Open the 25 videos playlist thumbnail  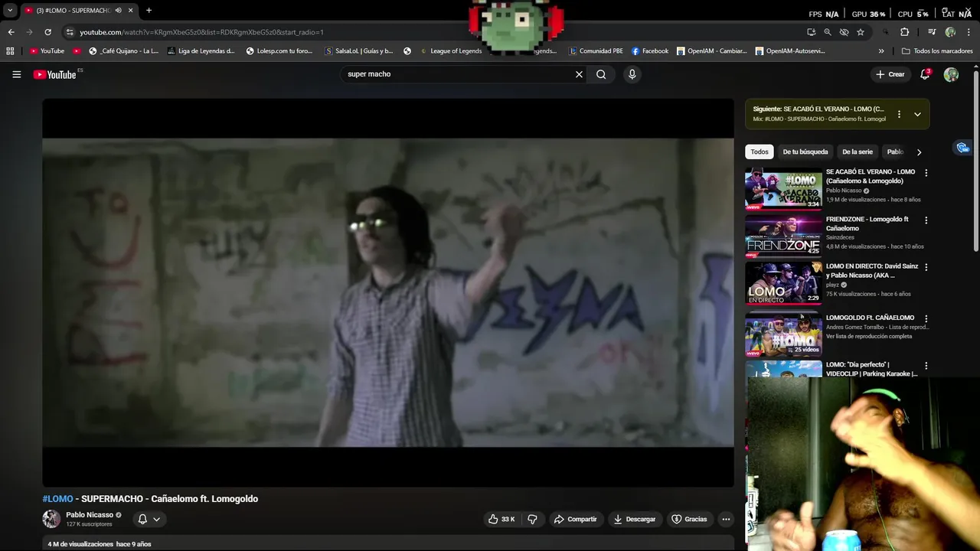(783, 334)
